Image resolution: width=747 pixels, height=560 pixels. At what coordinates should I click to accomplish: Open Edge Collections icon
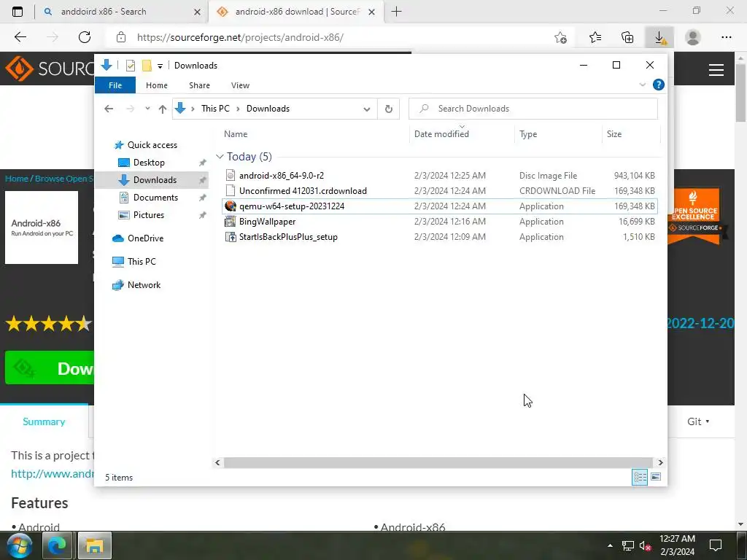(627, 38)
